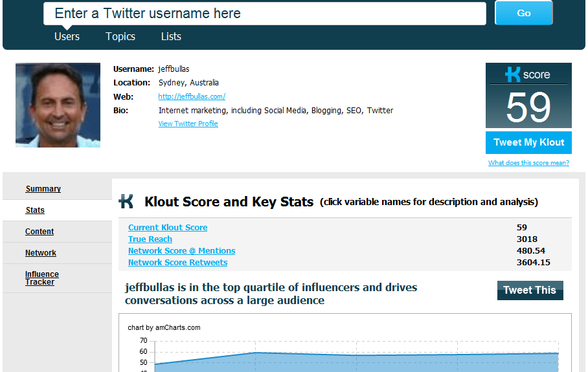This screenshot has width=588, height=372.
Task: Switch to the Lists tab
Action: [x=171, y=36]
